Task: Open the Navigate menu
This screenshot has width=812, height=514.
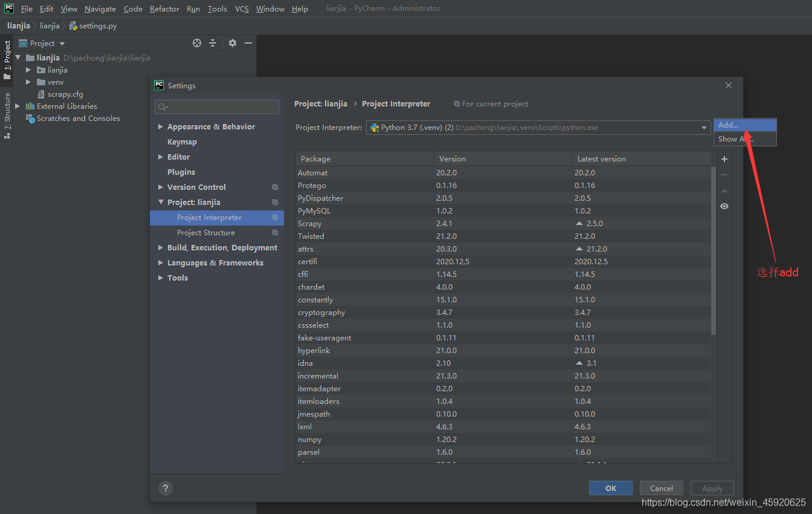Action: pos(100,8)
